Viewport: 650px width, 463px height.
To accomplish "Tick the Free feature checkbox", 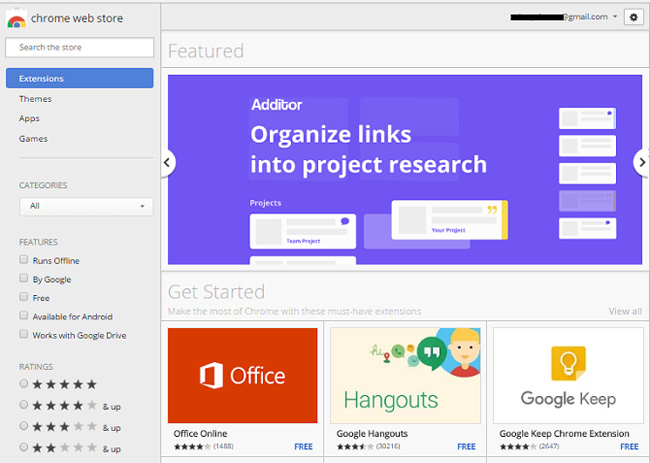I will [24, 298].
